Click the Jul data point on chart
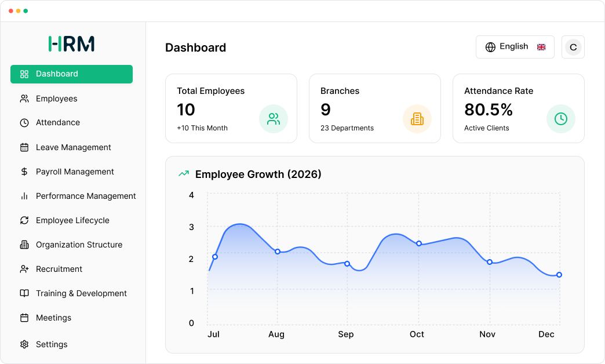Image resolution: width=605 pixels, height=364 pixels. pos(215,257)
